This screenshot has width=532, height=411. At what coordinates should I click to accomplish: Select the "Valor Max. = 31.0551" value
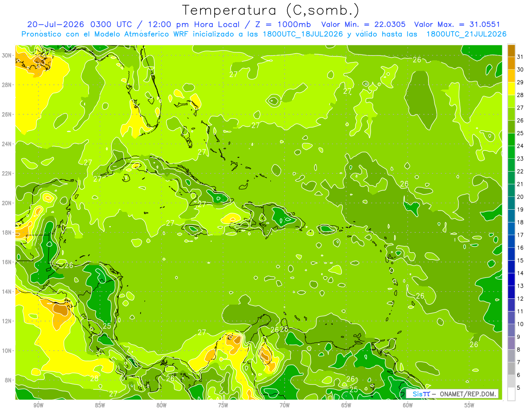[x=458, y=25]
